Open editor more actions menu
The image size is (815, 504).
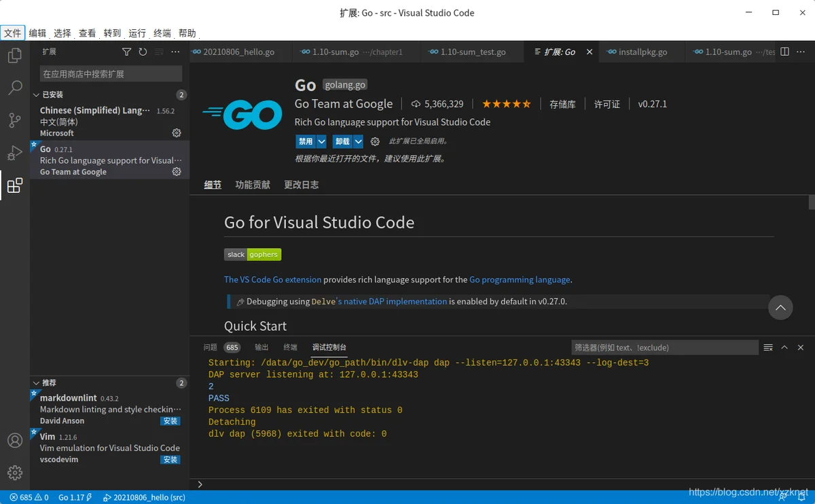[x=801, y=52]
